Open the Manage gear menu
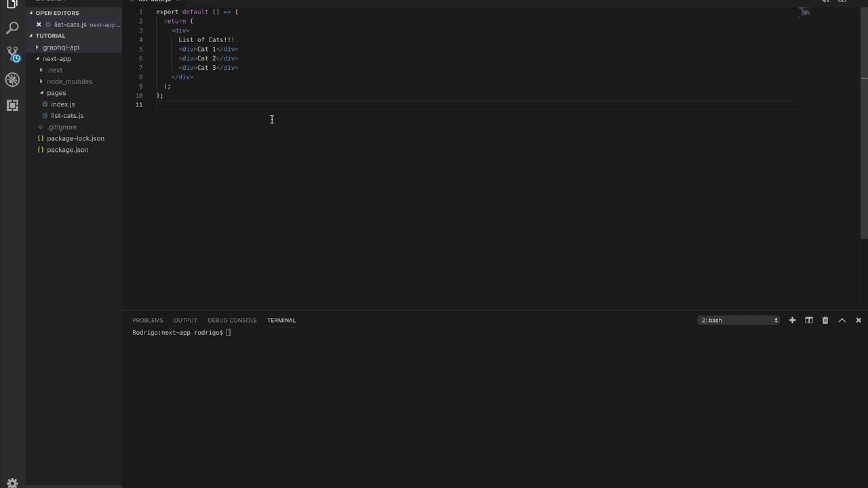Image resolution: width=868 pixels, height=488 pixels. pyautogui.click(x=12, y=483)
